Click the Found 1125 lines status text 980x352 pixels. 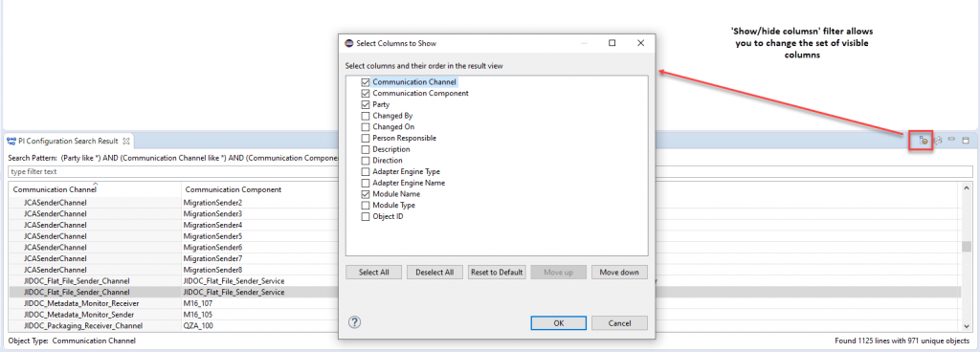(902, 341)
